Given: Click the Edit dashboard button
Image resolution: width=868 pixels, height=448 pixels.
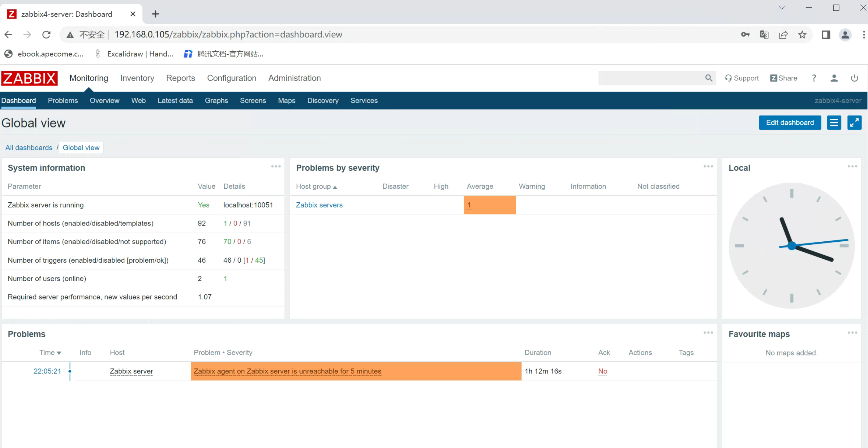Looking at the screenshot, I should click(x=789, y=123).
